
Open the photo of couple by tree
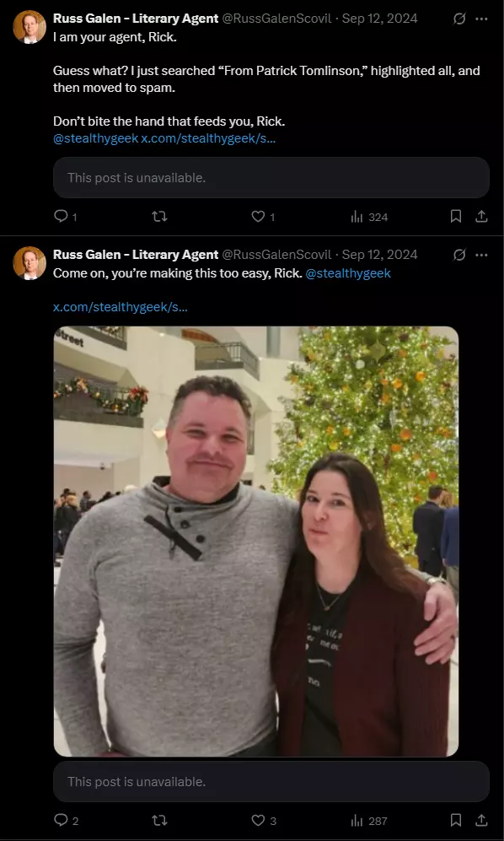coord(255,542)
